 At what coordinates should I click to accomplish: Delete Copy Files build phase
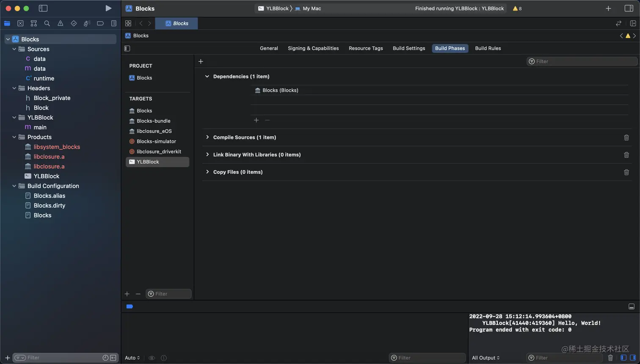[626, 172]
